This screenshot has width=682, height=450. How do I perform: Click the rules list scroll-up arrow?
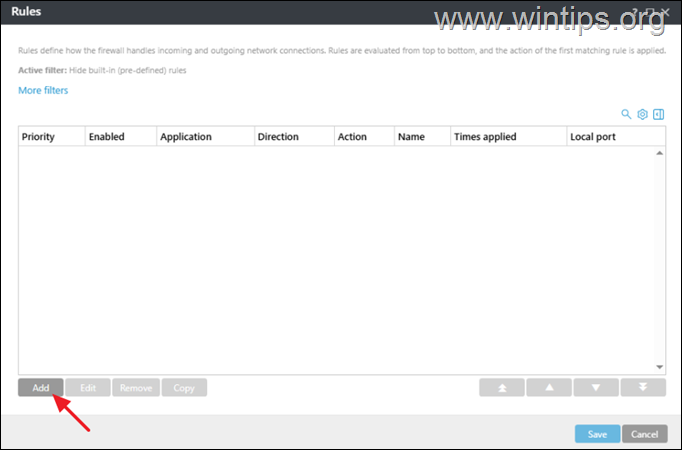tap(659, 153)
